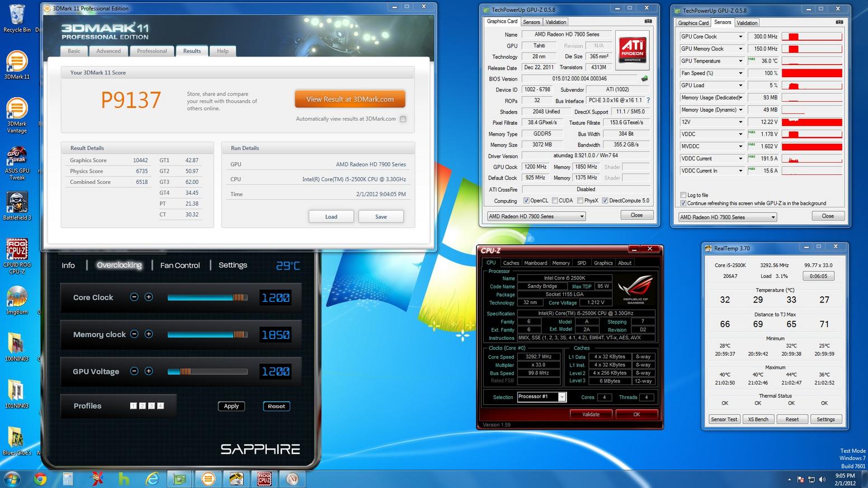
Task: Toggle continue refreshing in background checkbox
Action: 683,203
